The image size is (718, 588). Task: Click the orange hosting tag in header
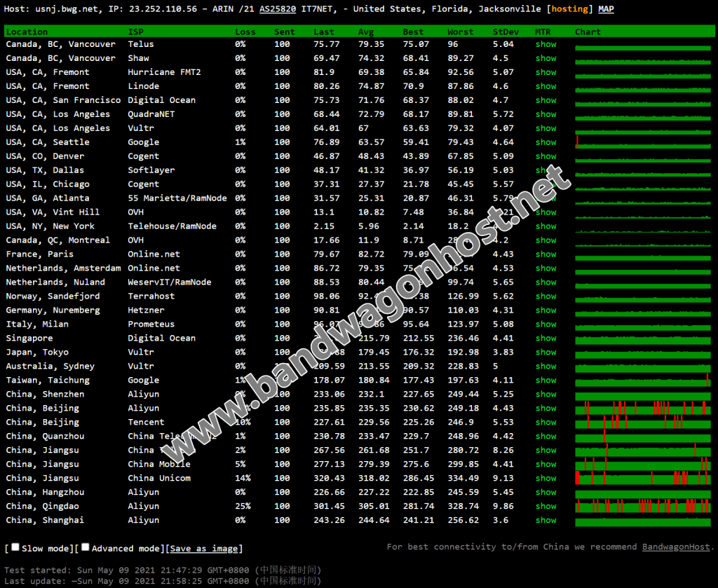point(569,9)
